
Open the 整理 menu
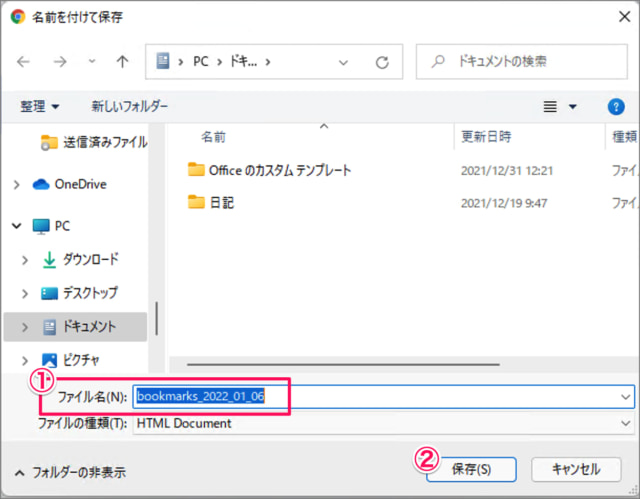[40, 106]
